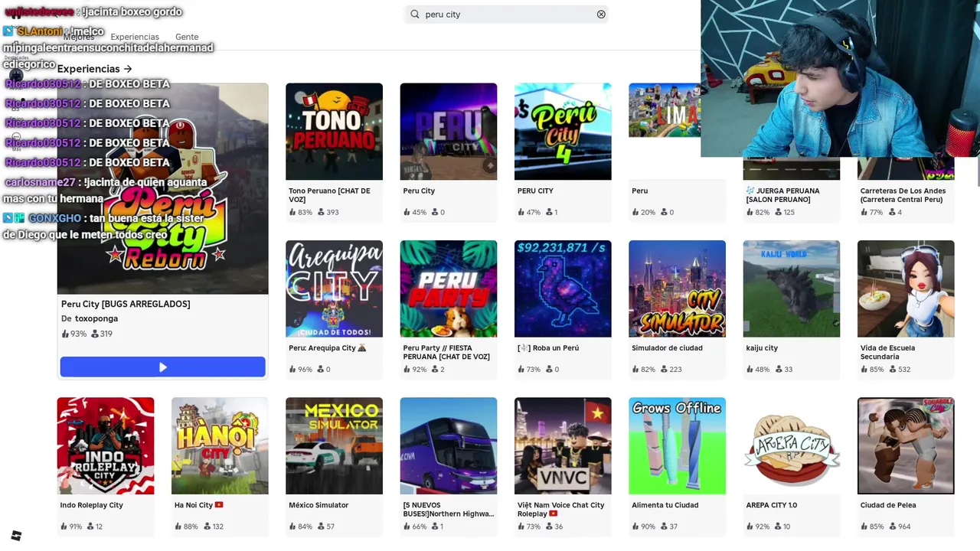Click the kaiju city game icon
980x551 pixels.
pyautogui.click(x=791, y=289)
